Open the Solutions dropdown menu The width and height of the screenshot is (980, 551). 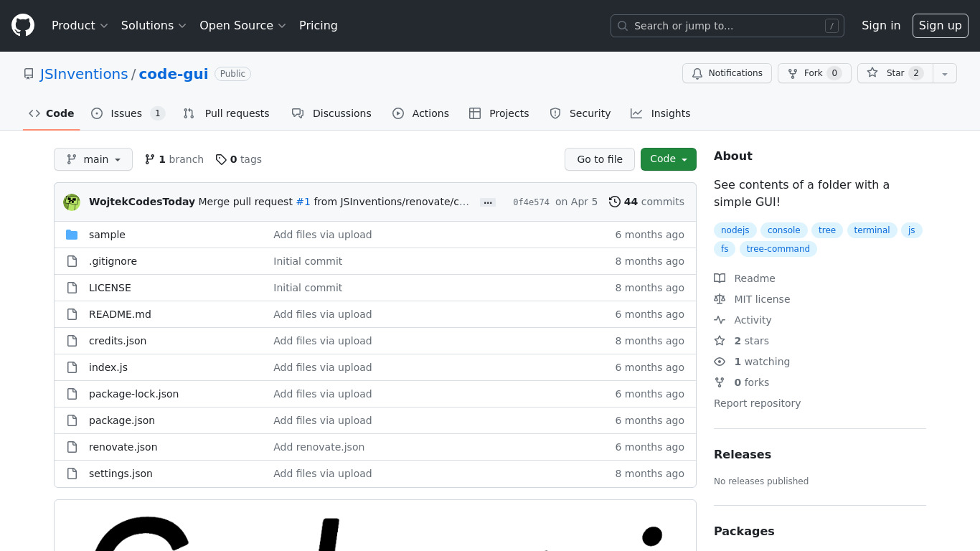pos(154,26)
